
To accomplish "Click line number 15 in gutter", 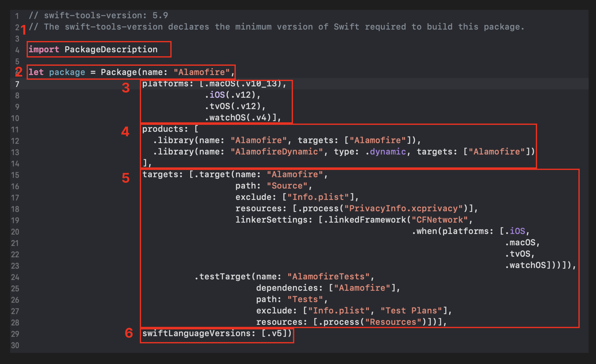I will coord(15,175).
